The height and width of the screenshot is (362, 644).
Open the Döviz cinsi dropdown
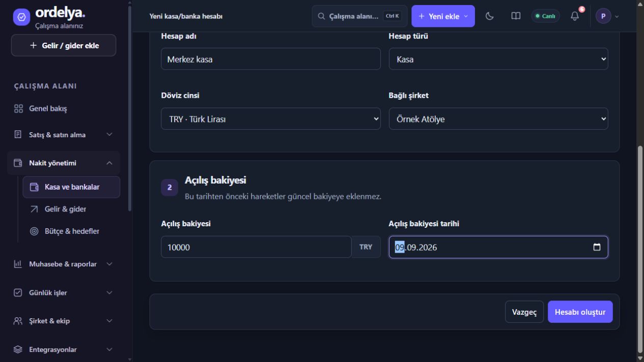click(271, 118)
